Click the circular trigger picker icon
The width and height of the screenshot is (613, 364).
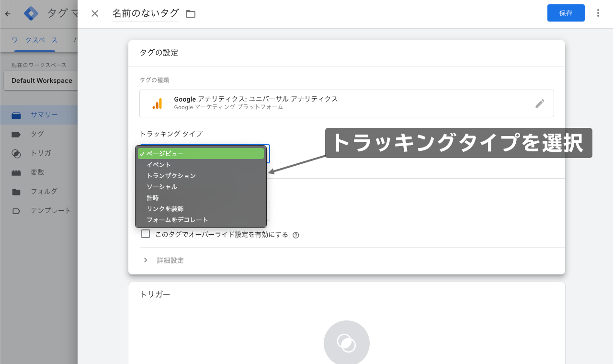pyautogui.click(x=347, y=343)
